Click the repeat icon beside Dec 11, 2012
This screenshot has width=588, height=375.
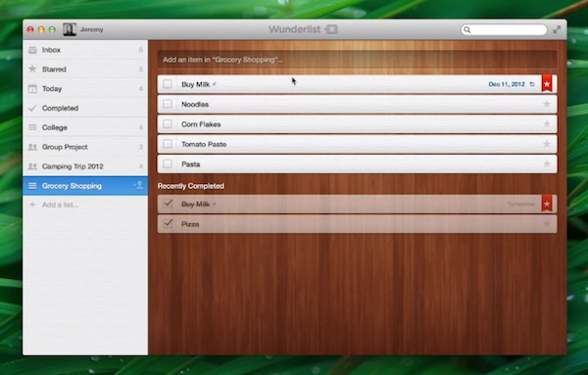pyautogui.click(x=532, y=84)
